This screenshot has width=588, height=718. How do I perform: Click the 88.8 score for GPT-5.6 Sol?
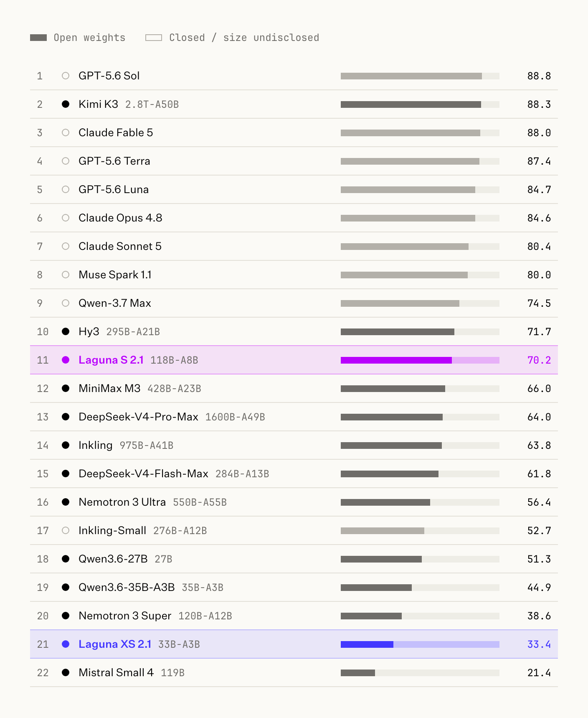(539, 76)
